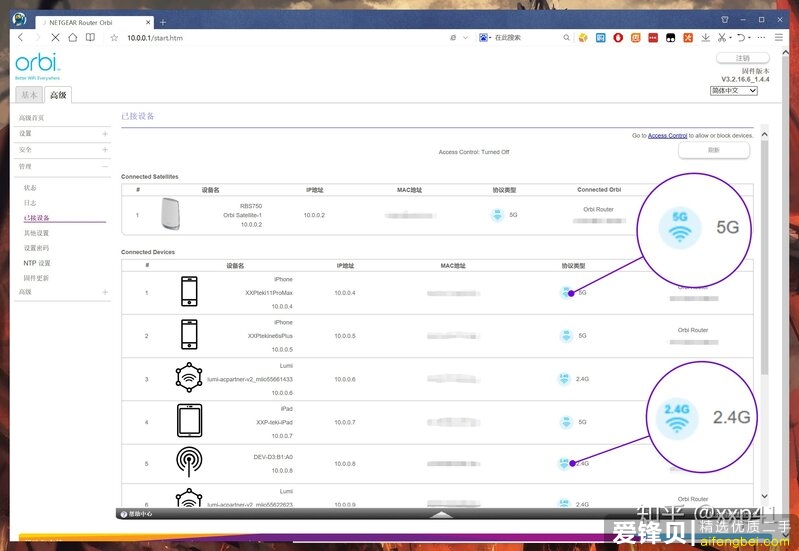This screenshot has width=799, height=551.
Task: Open 高级首页 in the sidebar
Action: coord(32,118)
